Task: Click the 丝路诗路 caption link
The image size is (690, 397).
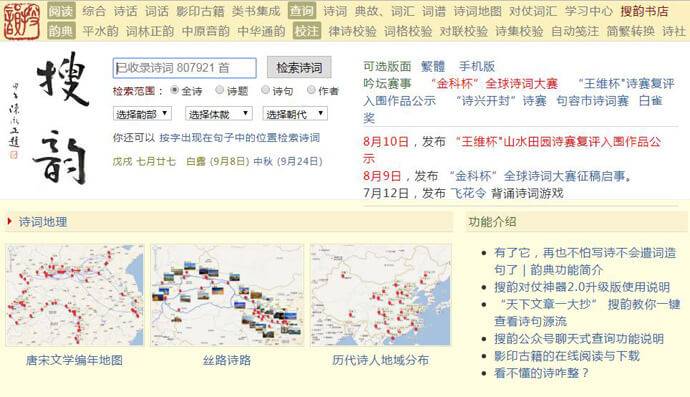Action: click(x=227, y=360)
